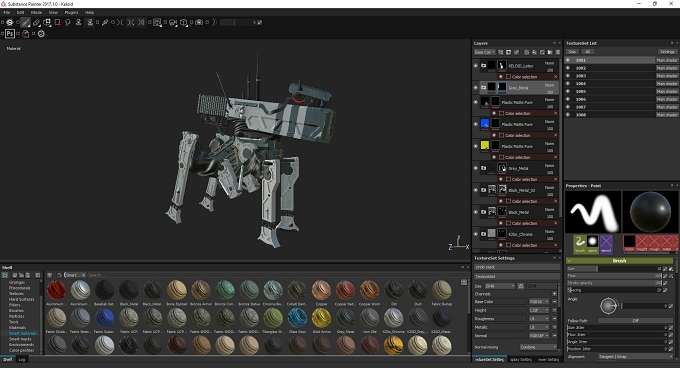This screenshot has height=368, width=680.
Task: Add a folder using Layers toolbar icon
Action: [550, 52]
